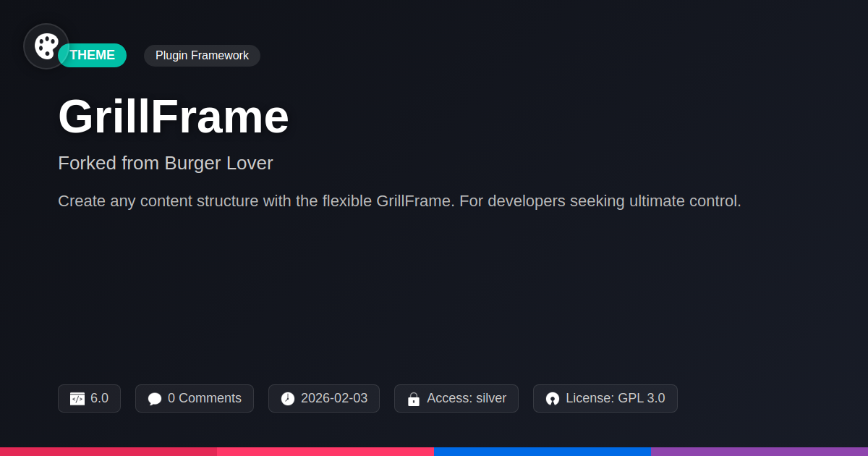Select the 2026-02-03 date
868x456 pixels.
[334, 398]
